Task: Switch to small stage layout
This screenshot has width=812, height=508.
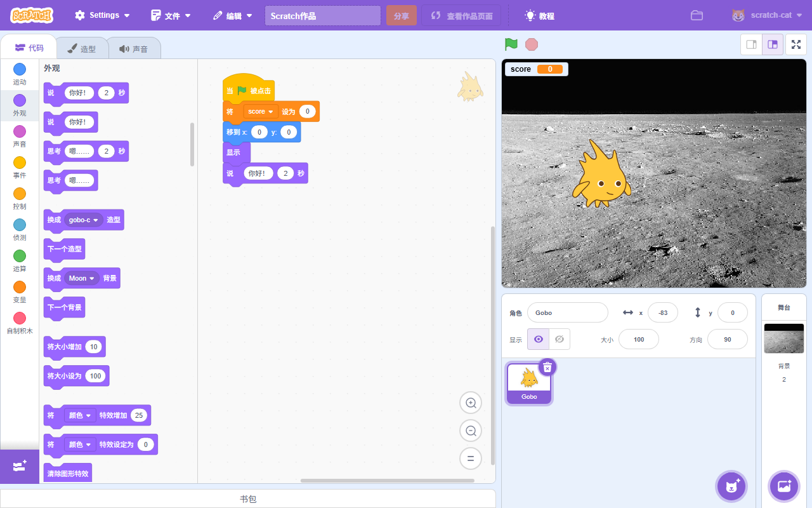Action: click(x=752, y=44)
